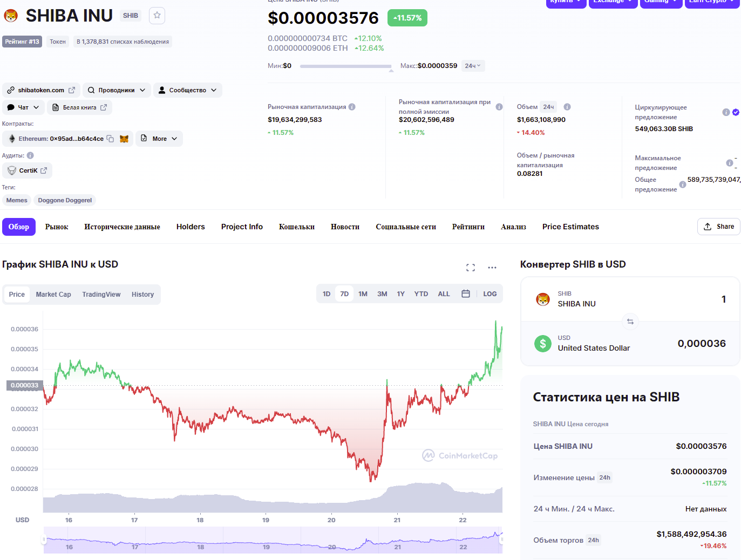Switch chart to Market Cap view
Image resolution: width=741 pixels, height=560 pixels.
53,295
